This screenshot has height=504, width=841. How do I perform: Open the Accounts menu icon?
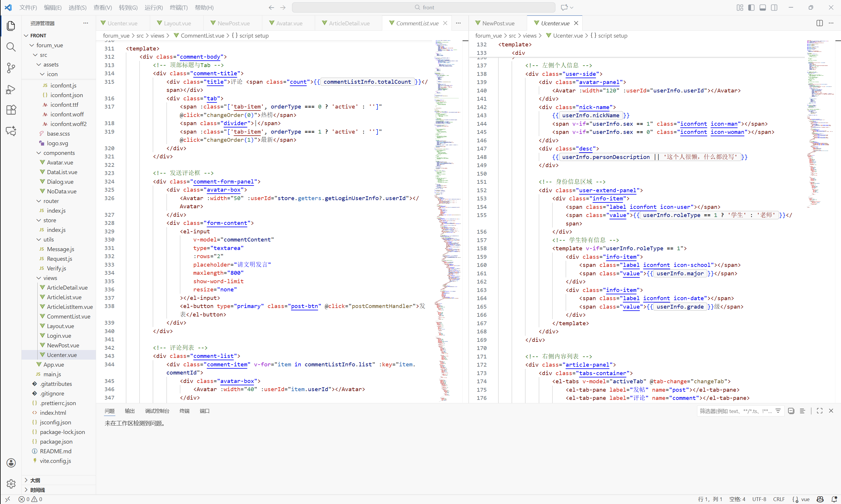click(11, 463)
